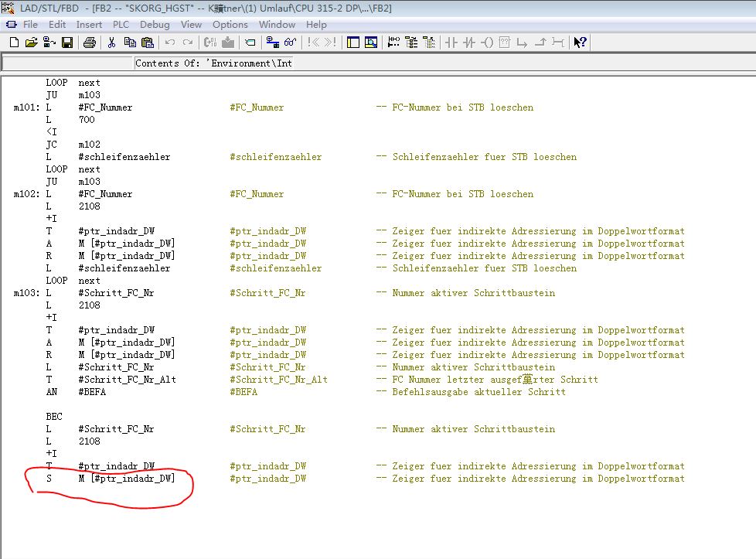Cut selection using the scissors icon
The image size is (756, 559).
click(x=112, y=43)
